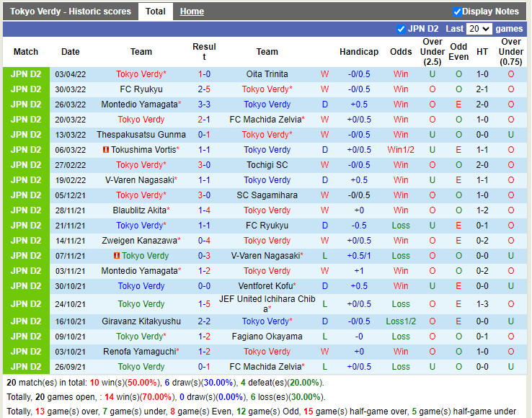
Task: Open the Oita Trinita team link
Action: coord(267,74)
